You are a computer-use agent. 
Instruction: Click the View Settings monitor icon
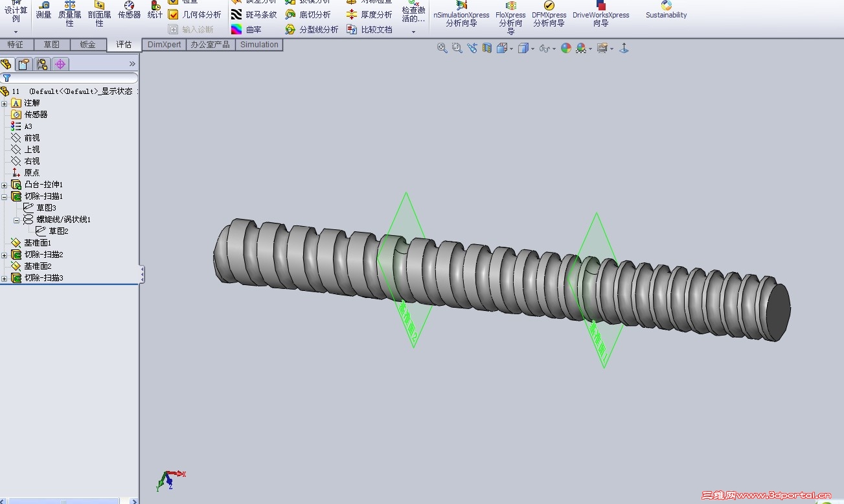coord(602,48)
